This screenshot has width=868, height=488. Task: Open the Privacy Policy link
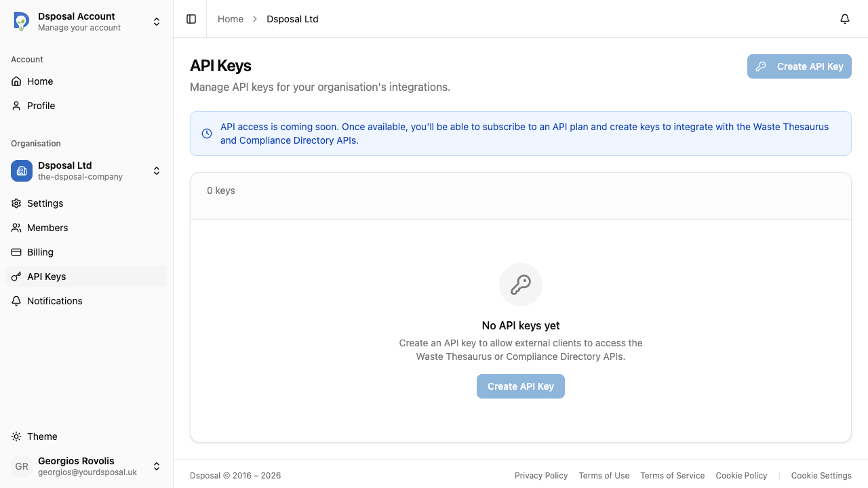tap(541, 476)
